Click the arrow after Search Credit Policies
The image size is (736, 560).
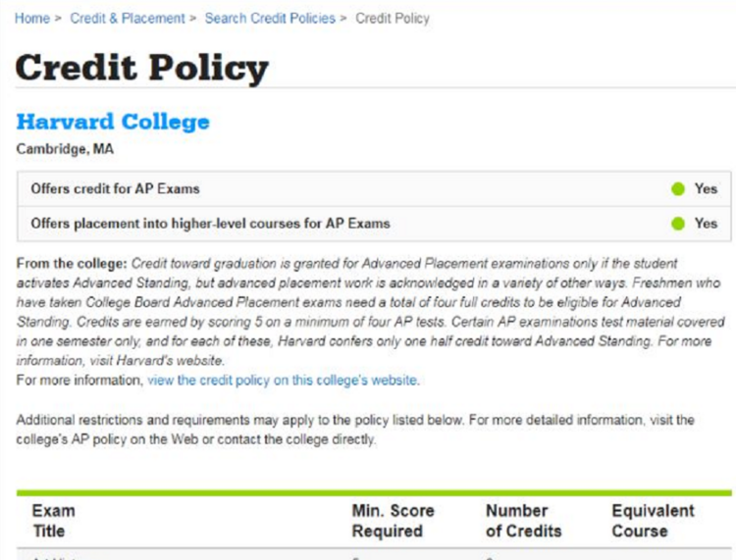344,18
